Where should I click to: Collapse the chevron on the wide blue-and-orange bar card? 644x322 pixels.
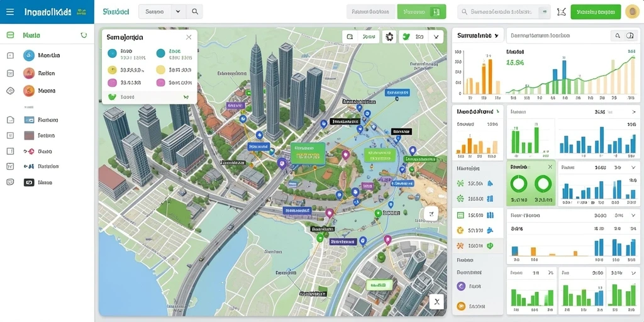(x=632, y=215)
